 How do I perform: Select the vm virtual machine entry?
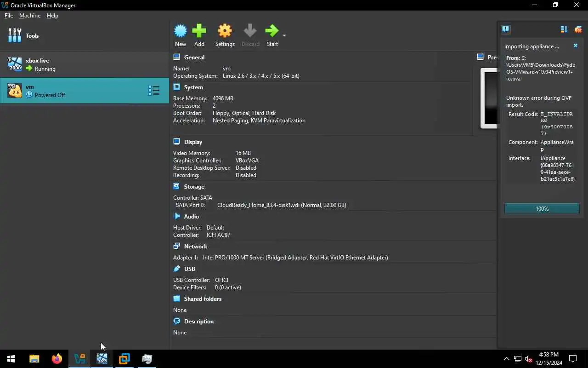point(85,91)
